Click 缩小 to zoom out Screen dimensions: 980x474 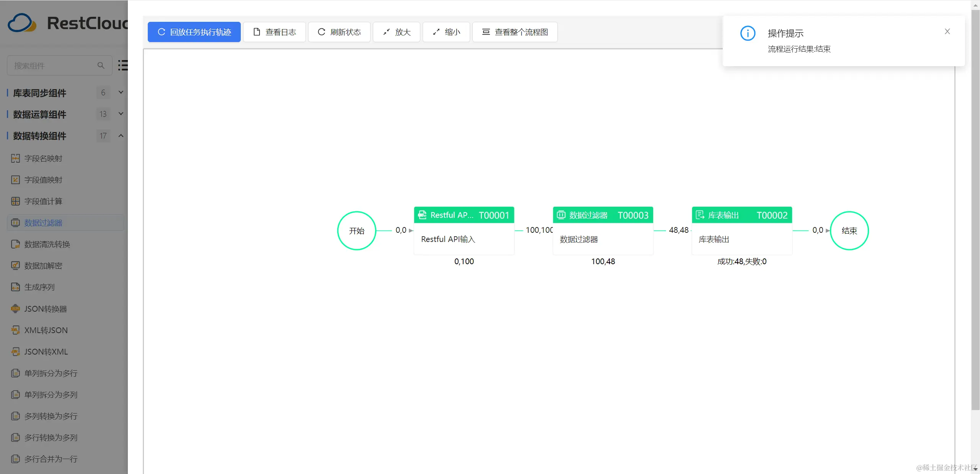click(x=446, y=32)
